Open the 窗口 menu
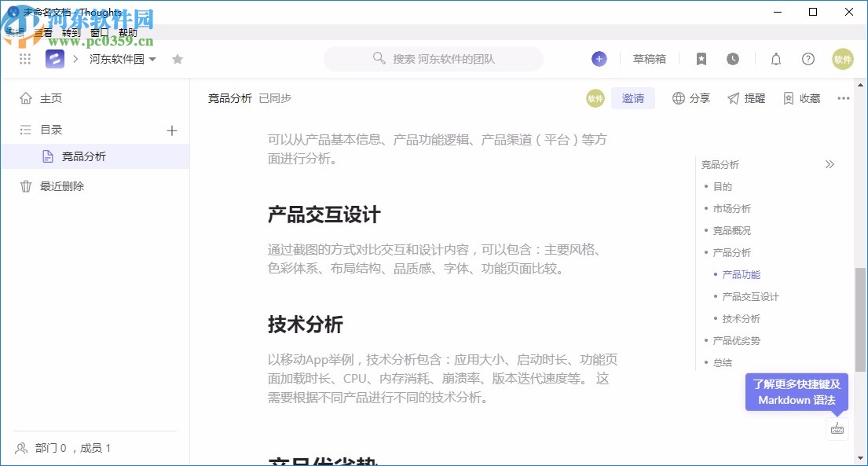The image size is (868, 466). (x=99, y=32)
